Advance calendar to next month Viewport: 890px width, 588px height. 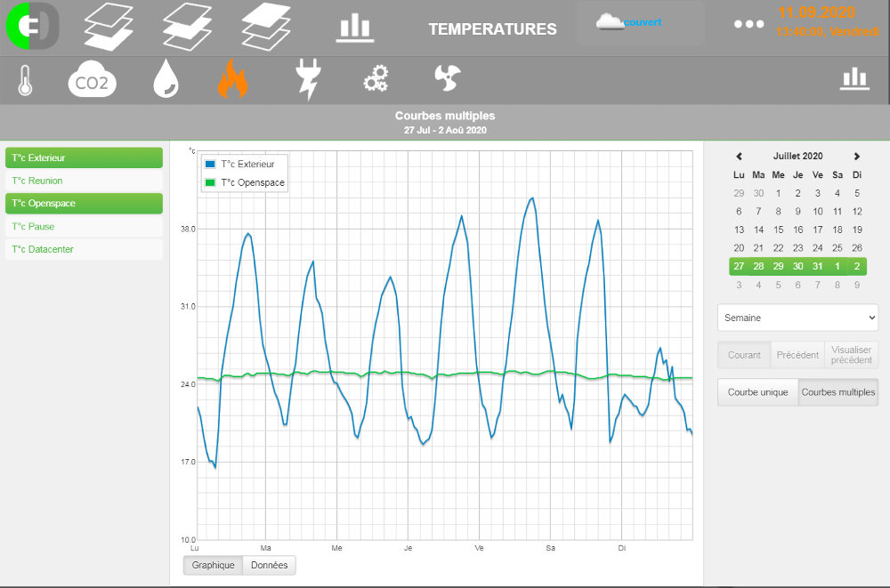tap(856, 157)
